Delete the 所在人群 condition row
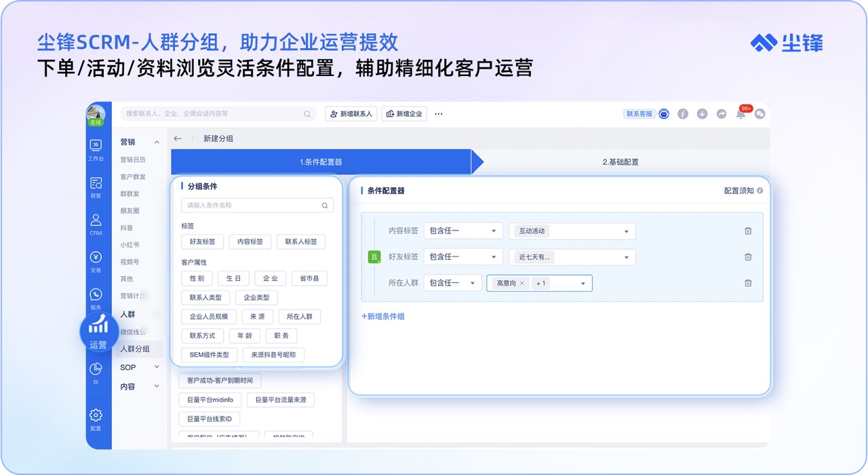This screenshot has width=868, height=475. coord(748,283)
